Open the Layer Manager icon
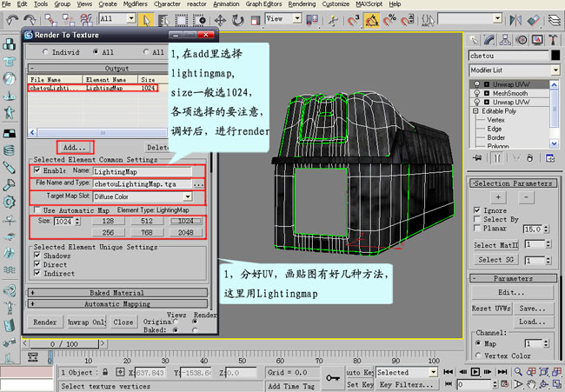 [x=555, y=20]
